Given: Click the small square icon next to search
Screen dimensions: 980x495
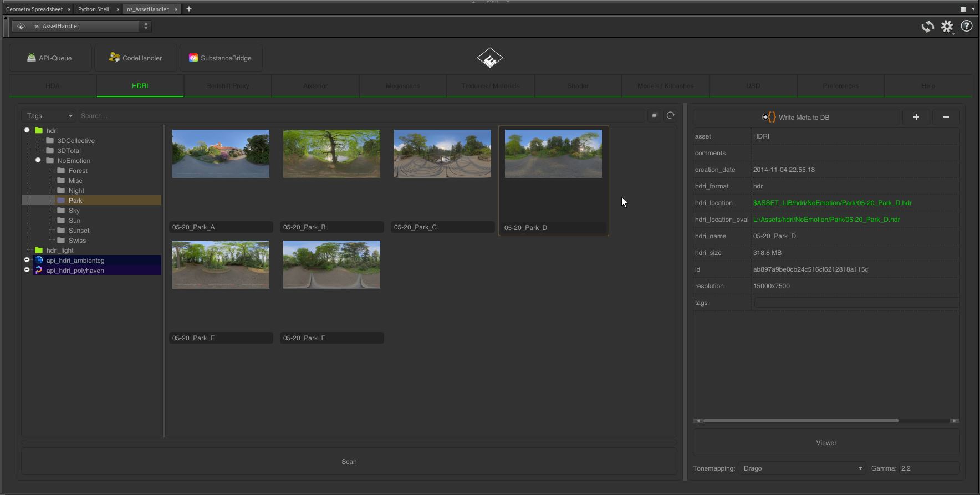Looking at the screenshot, I should (x=654, y=115).
